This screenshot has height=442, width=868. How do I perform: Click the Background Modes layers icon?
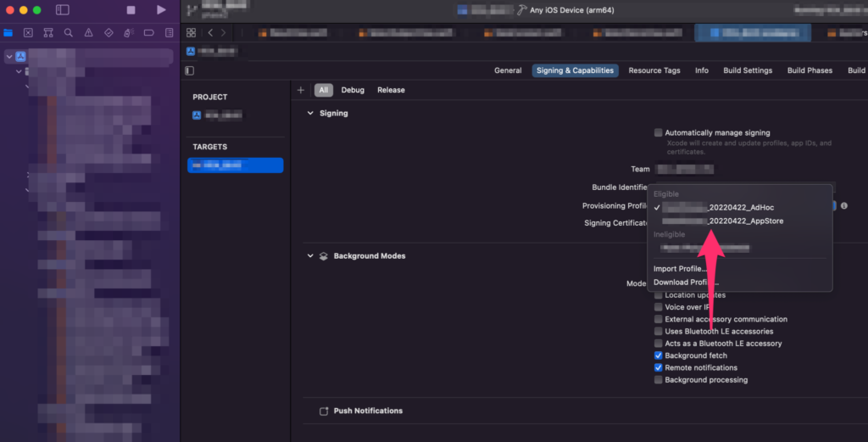(324, 256)
